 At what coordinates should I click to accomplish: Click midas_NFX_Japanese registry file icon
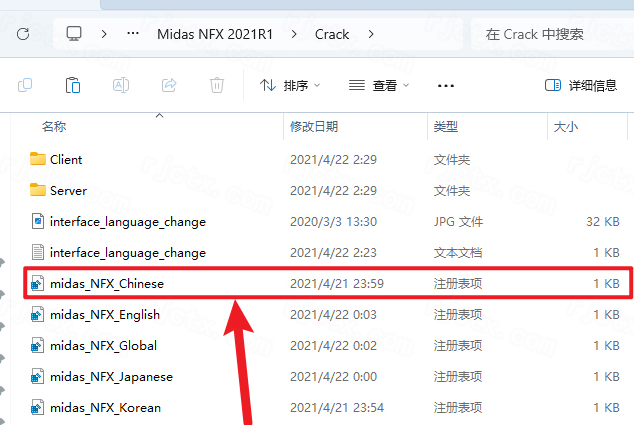37,376
